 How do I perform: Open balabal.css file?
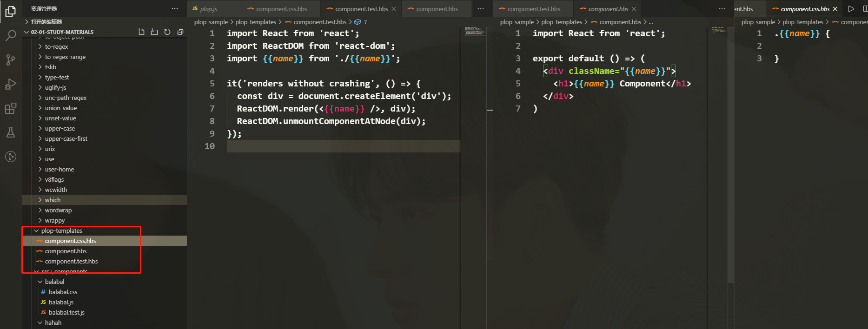104,292
